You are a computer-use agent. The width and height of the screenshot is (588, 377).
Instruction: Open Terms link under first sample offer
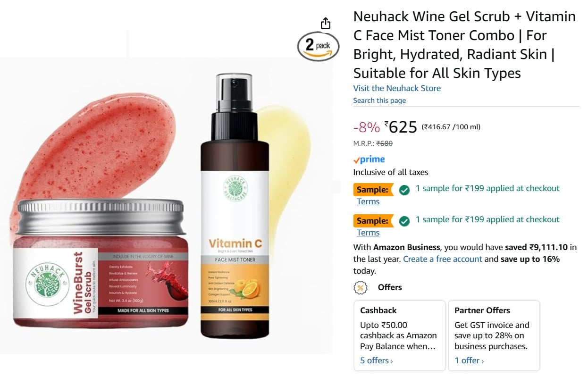tap(368, 201)
